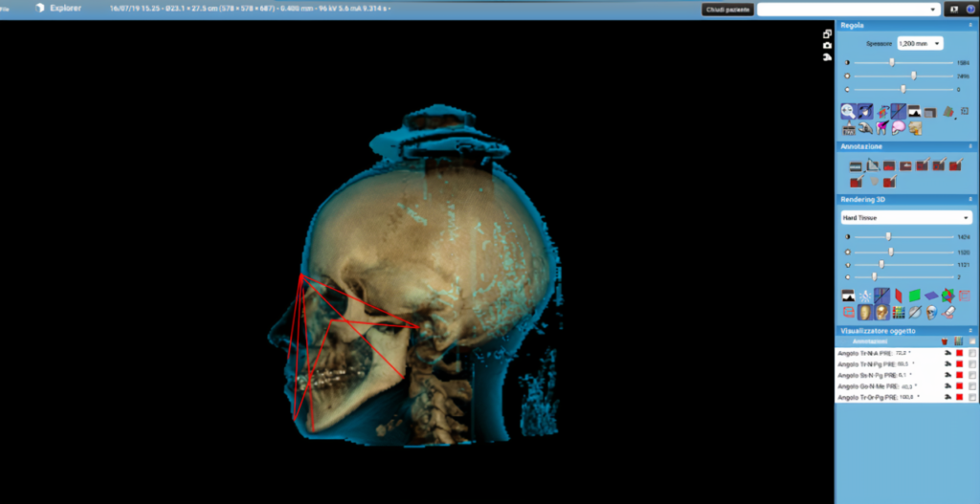This screenshot has height=504, width=980.
Task: Open the Hard Tissue rendering preset dropdown
Action: pyautogui.click(x=905, y=218)
